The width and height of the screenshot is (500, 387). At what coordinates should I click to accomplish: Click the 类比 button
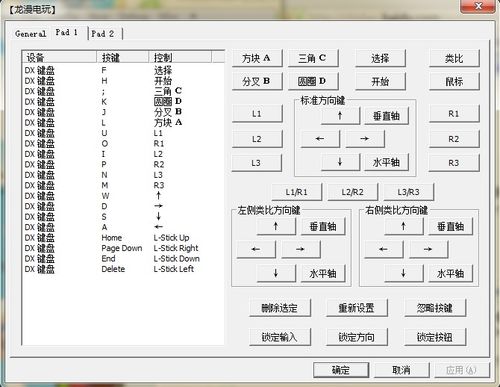(454, 58)
